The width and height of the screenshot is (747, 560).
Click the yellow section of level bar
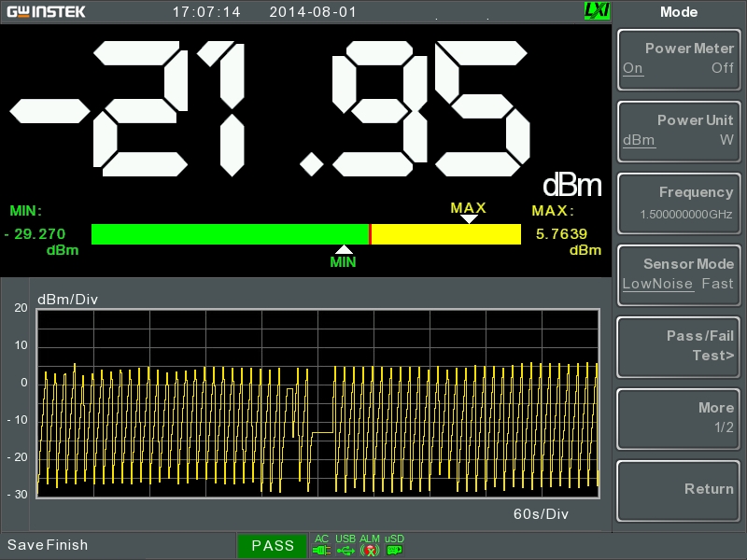(x=446, y=234)
